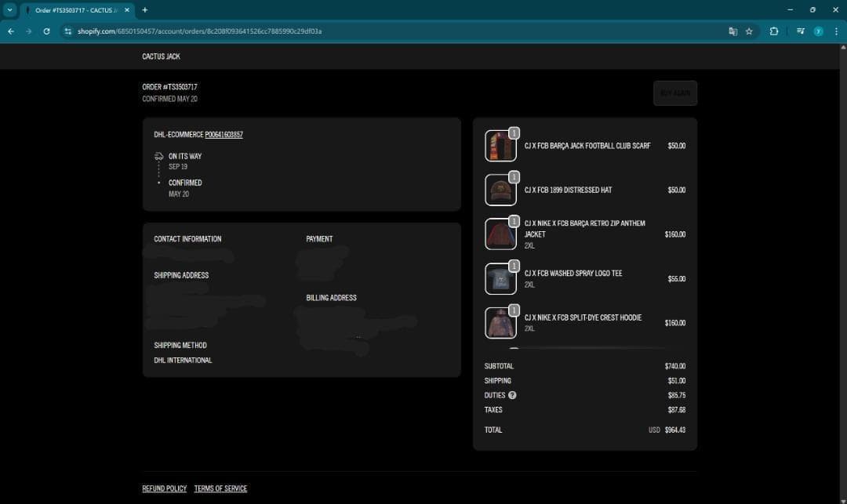Open a new browser tab

[x=145, y=10]
